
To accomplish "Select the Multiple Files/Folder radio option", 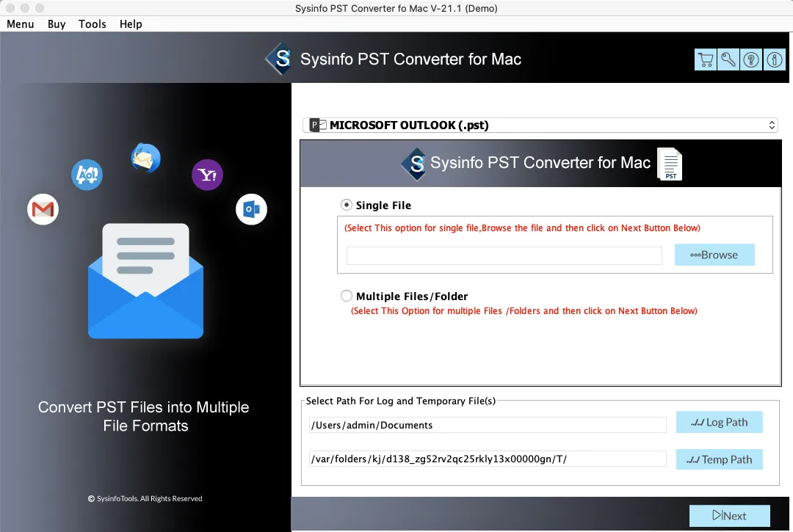I will tap(347, 296).
